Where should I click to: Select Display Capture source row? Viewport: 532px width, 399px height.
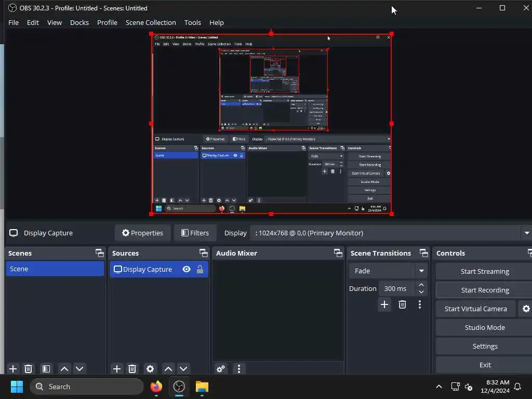pos(159,270)
